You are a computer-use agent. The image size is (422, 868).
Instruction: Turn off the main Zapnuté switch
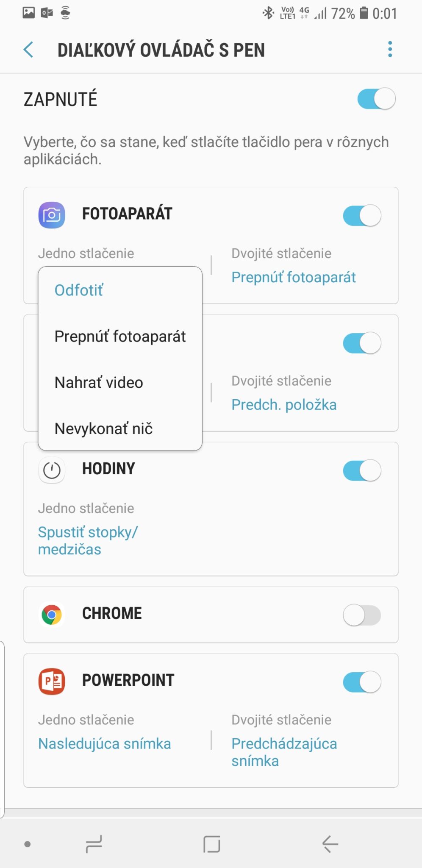376,99
